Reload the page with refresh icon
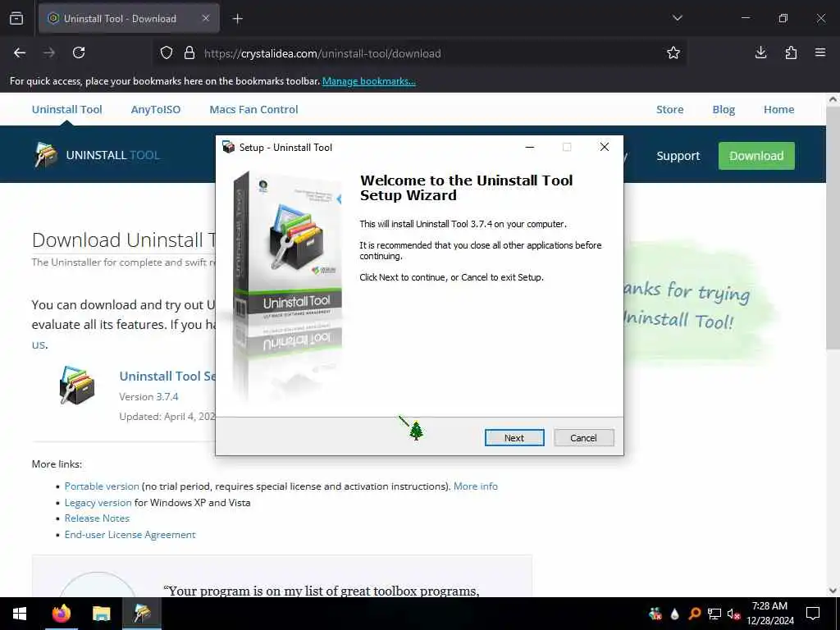The height and width of the screenshot is (630, 840). tap(79, 52)
